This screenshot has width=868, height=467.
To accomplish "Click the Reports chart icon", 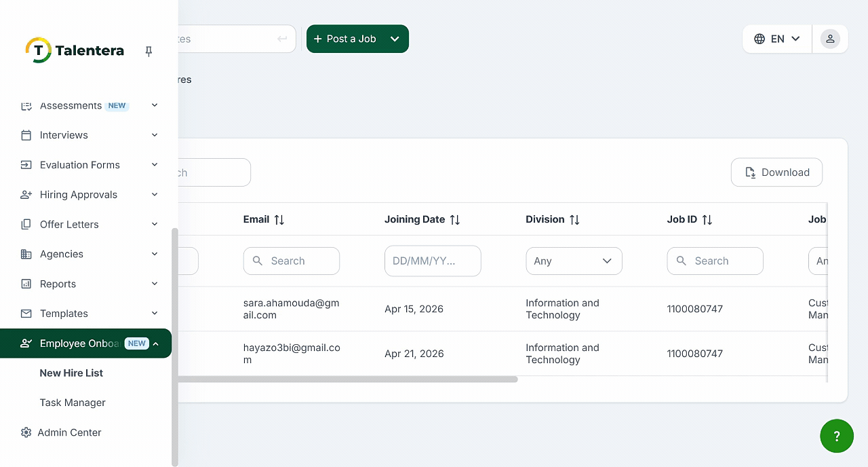I will point(26,284).
